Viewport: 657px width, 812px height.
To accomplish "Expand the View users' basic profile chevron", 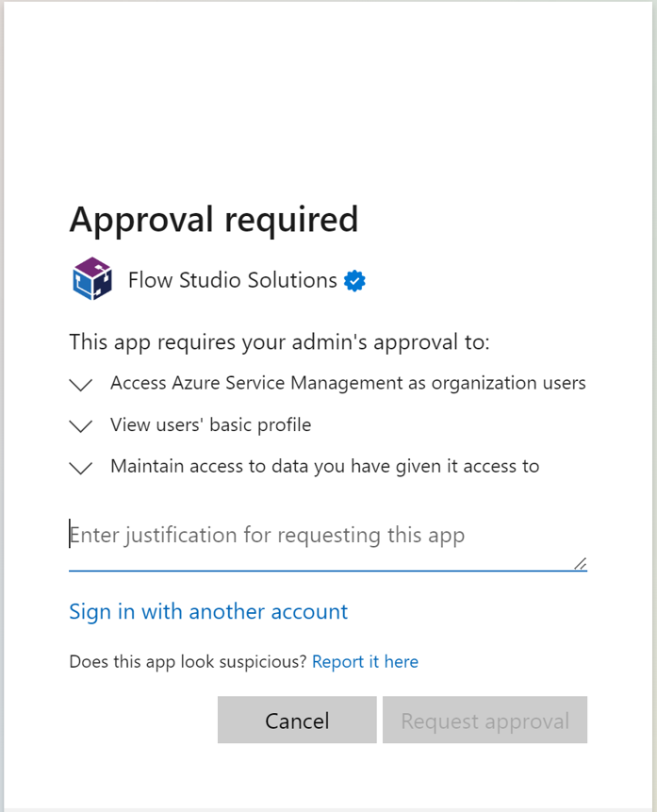I will click(x=82, y=426).
